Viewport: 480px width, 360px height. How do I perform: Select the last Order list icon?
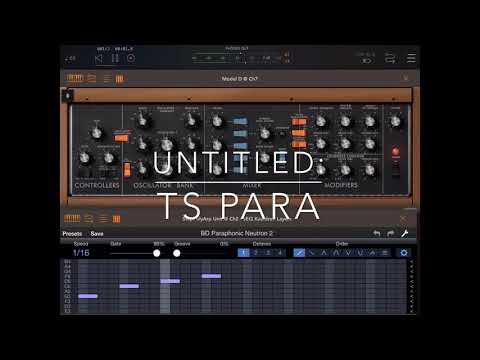pyautogui.click(x=385, y=253)
